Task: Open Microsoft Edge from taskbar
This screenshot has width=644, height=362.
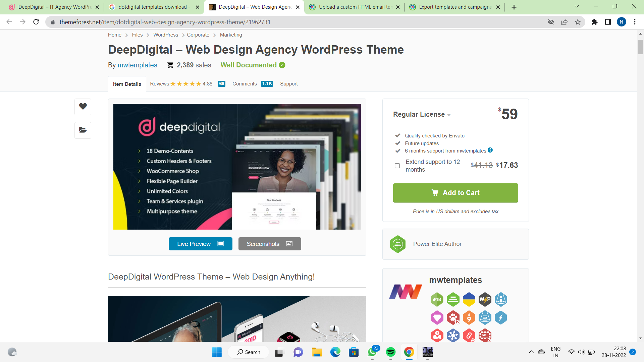Action: coord(335,352)
